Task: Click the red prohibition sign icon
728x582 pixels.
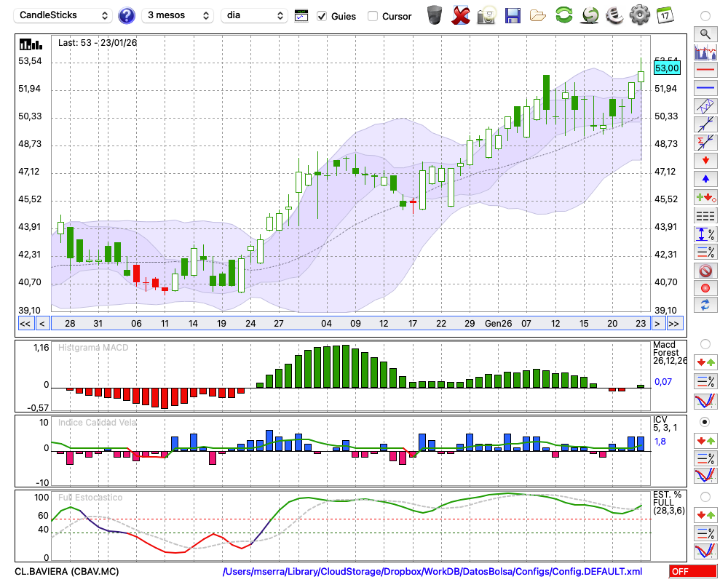Action: tap(705, 271)
